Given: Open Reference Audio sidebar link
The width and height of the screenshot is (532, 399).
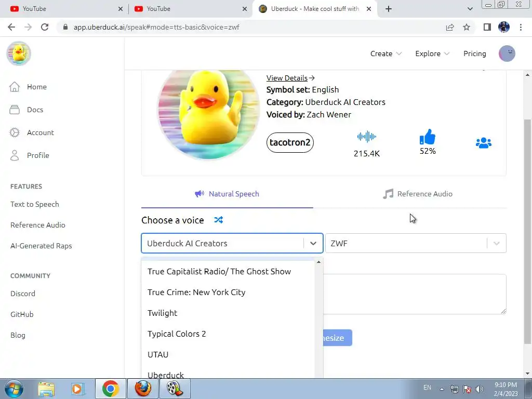Looking at the screenshot, I should coord(37,225).
